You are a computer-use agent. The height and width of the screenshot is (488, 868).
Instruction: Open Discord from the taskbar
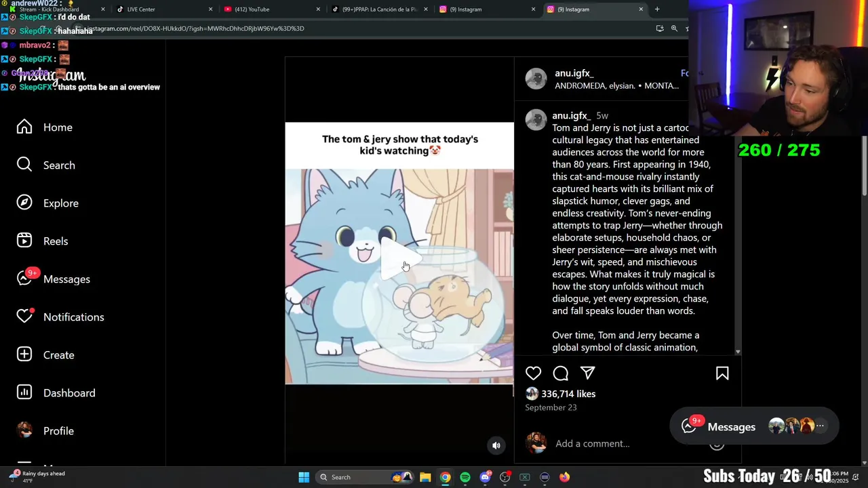click(485, 477)
